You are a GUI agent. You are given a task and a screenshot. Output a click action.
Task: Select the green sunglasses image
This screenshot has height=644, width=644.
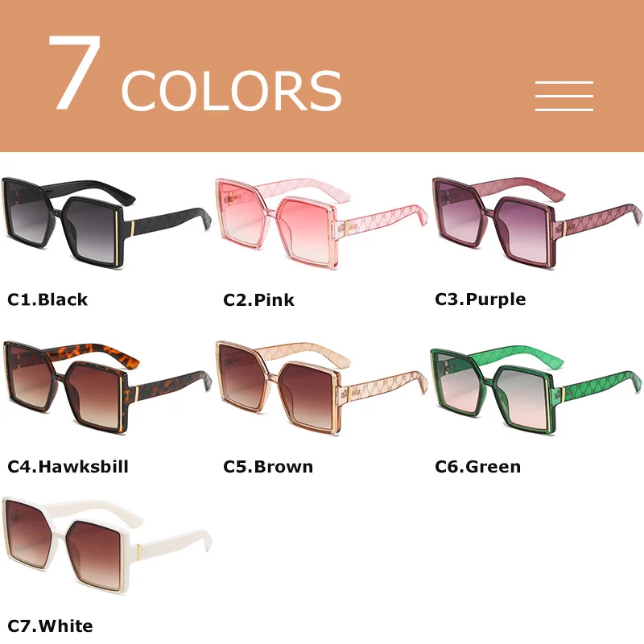pyautogui.click(x=536, y=390)
